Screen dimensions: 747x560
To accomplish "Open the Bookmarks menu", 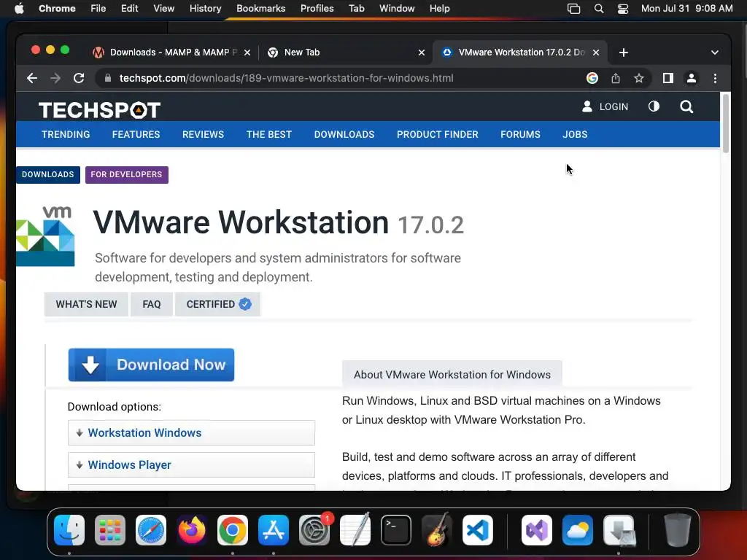I will (x=260, y=9).
